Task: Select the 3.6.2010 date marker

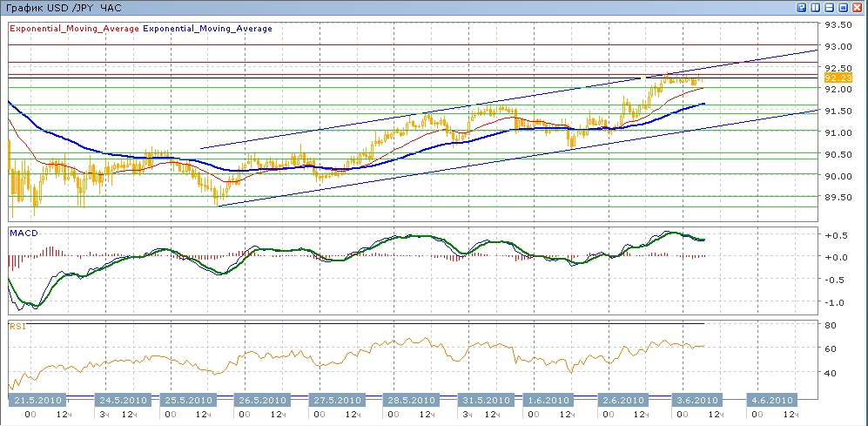Action: 696,400
